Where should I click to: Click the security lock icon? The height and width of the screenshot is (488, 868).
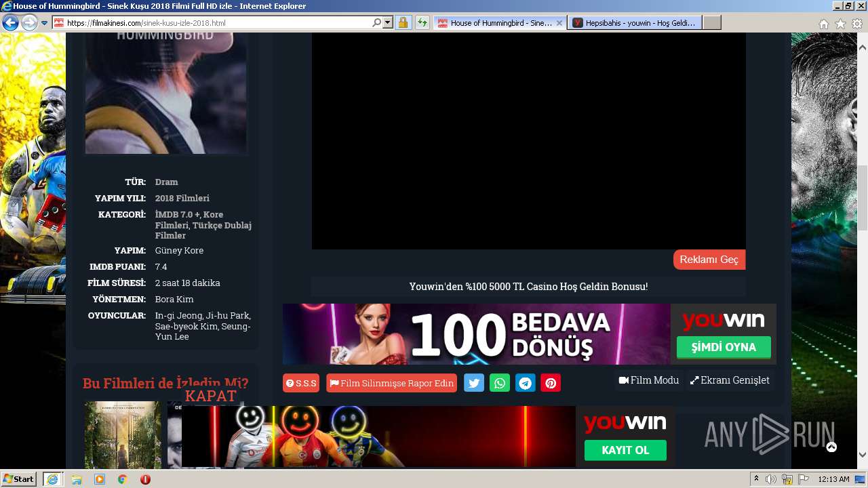pos(403,22)
